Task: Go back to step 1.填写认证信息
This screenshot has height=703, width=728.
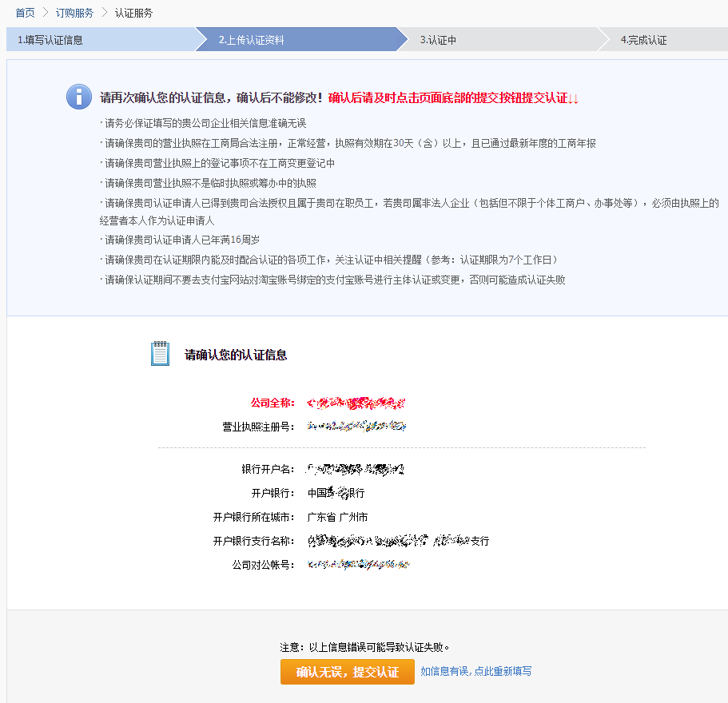Action: (50, 40)
